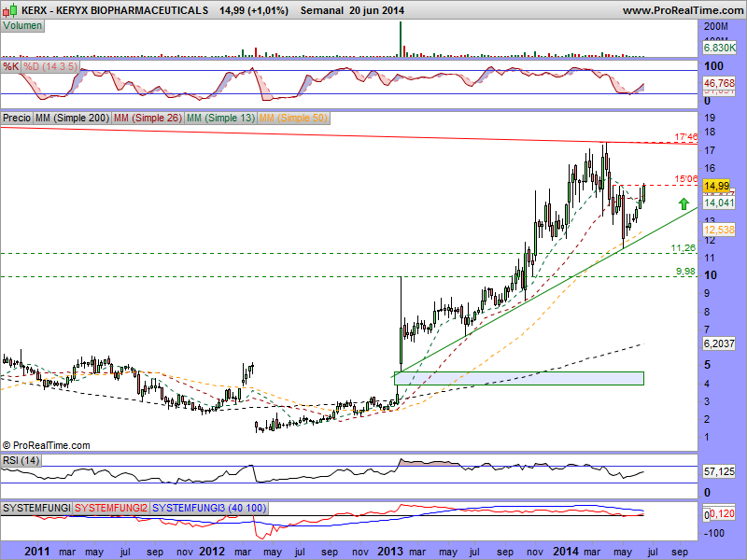Select the %K stochastic label
Image resolution: width=747 pixels, height=560 pixels.
pos(10,66)
